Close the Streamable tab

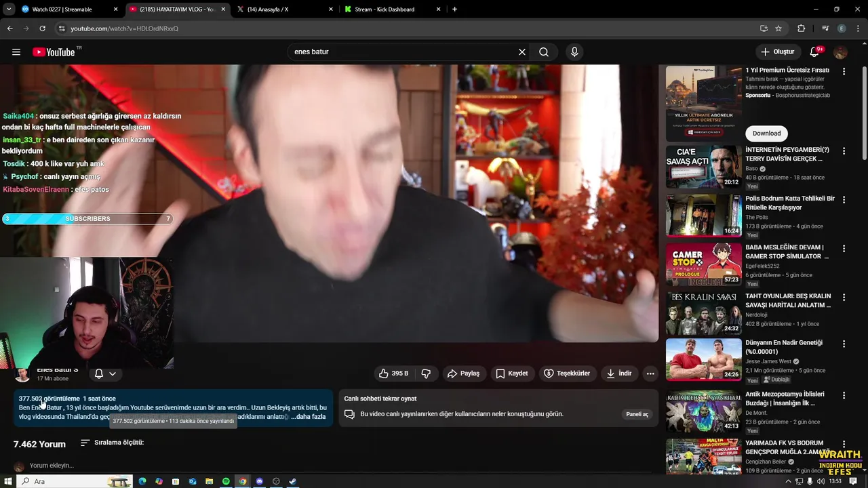(x=116, y=9)
